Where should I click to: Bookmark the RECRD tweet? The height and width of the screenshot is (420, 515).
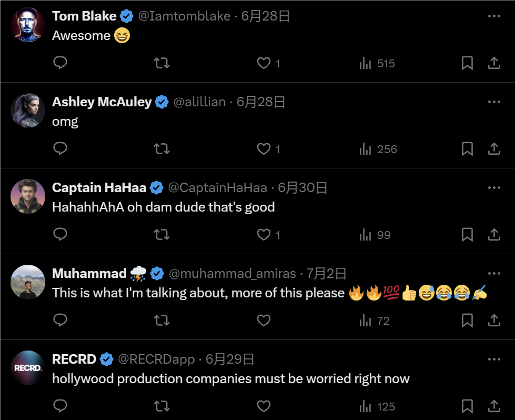tap(467, 406)
